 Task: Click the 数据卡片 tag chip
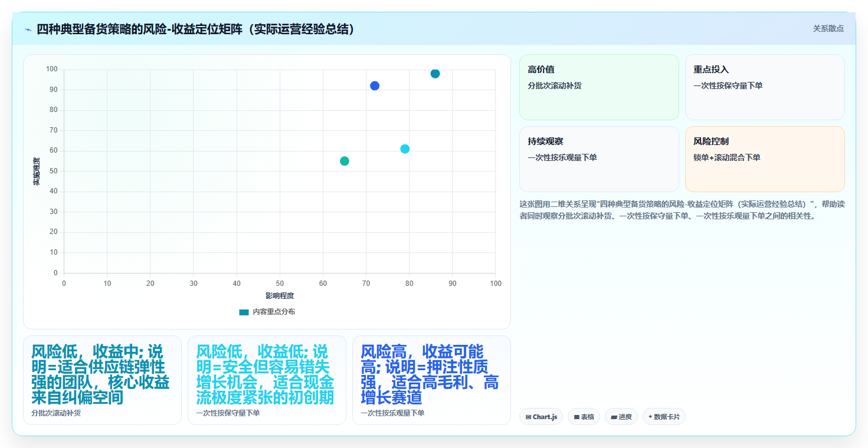(x=664, y=417)
